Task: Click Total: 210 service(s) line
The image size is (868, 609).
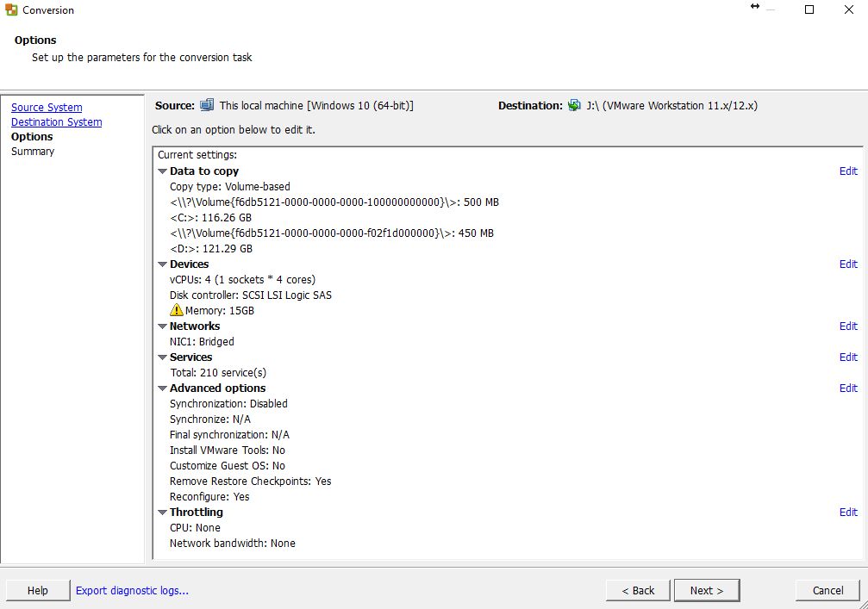Action: (218, 372)
